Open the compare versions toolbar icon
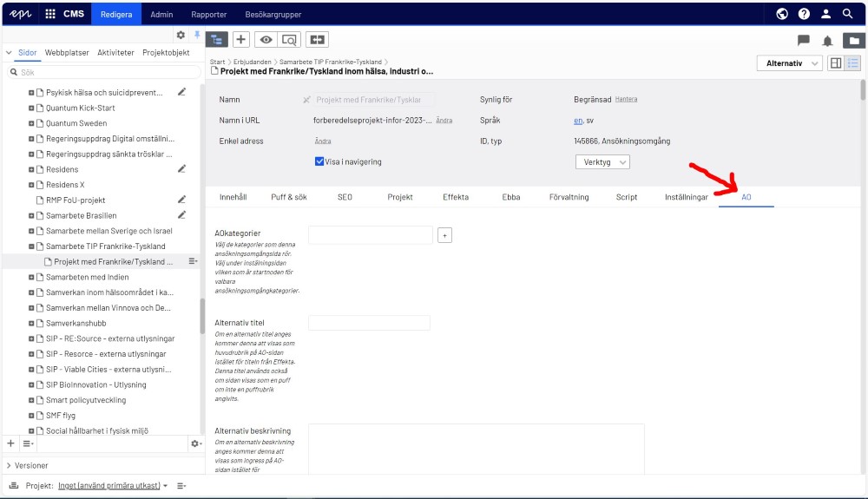 tap(317, 39)
